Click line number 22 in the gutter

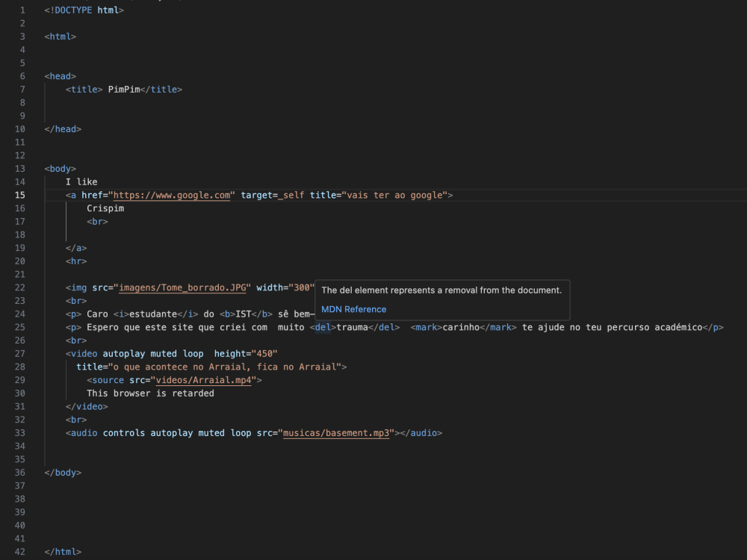click(19, 287)
